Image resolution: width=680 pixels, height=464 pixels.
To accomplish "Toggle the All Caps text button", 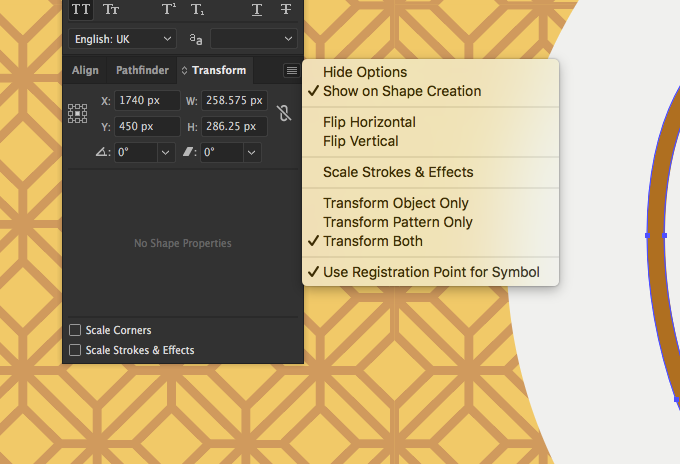I will (x=81, y=10).
